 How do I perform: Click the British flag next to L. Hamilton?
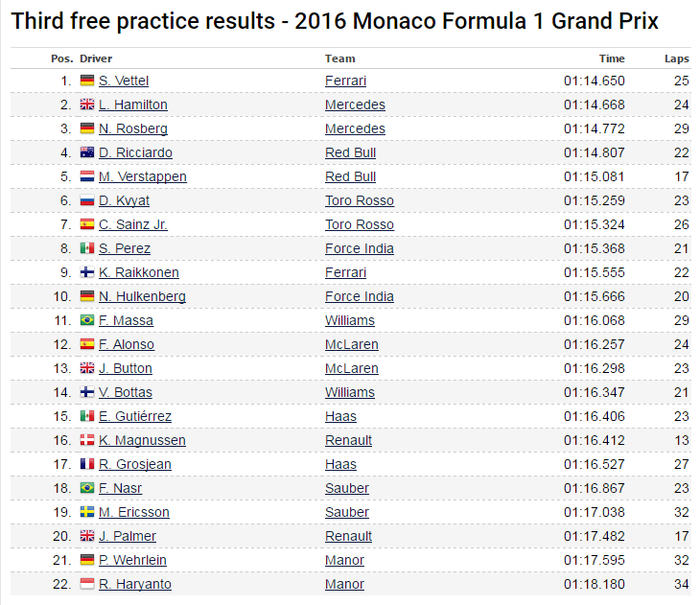[x=86, y=105]
